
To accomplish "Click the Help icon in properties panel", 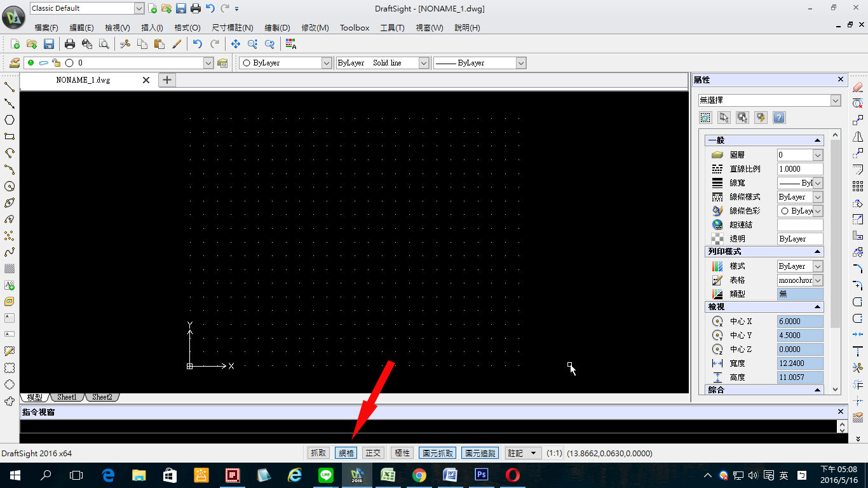I will pyautogui.click(x=779, y=118).
